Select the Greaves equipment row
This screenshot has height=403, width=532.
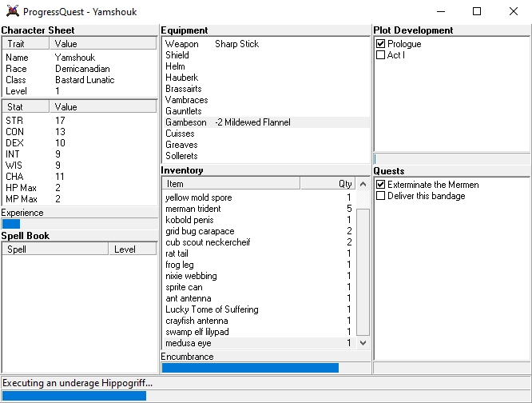click(266, 145)
